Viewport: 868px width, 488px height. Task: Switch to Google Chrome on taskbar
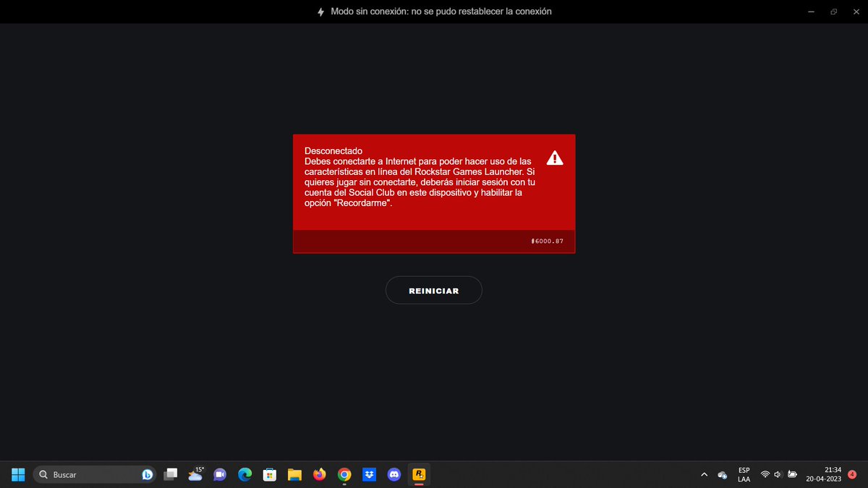344,474
